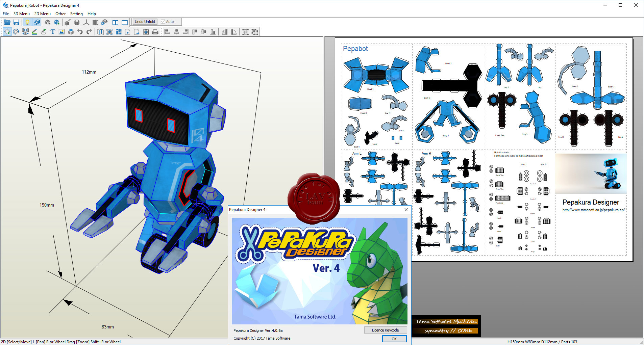Image resolution: width=644 pixels, height=345 pixels.
Task: Click the 'Arm R' label on the sheet
Action: (426, 153)
